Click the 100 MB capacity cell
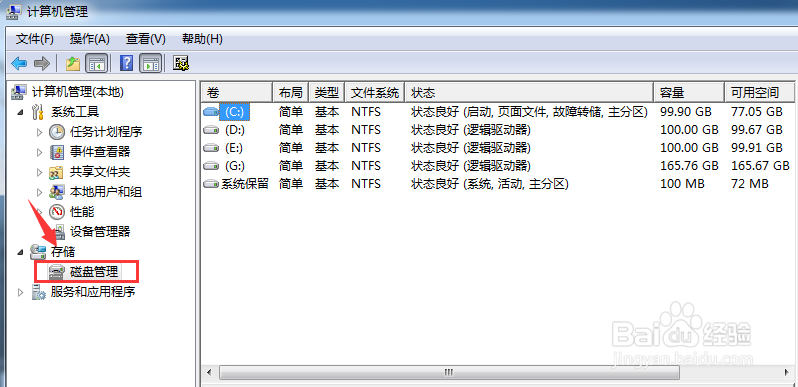This screenshot has width=798, height=387. tap(682, 184)
